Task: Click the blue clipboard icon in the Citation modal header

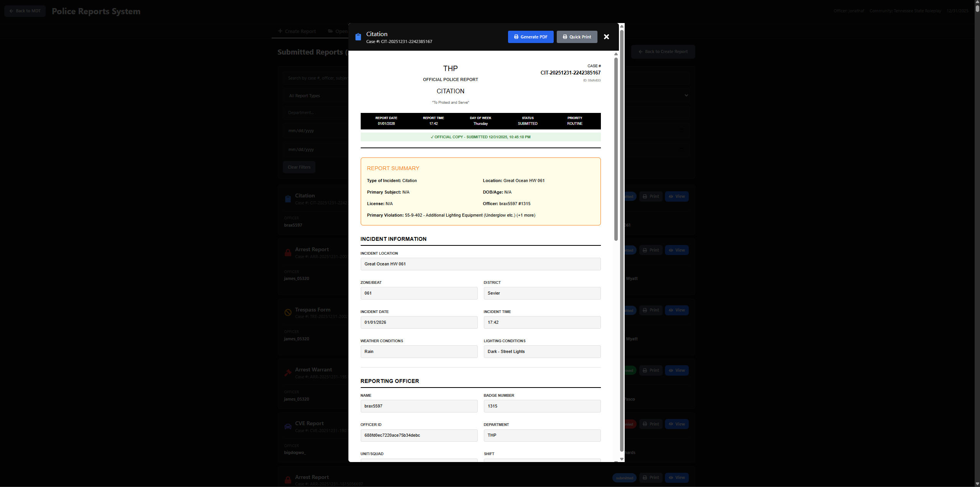Action: coord(358,37)
